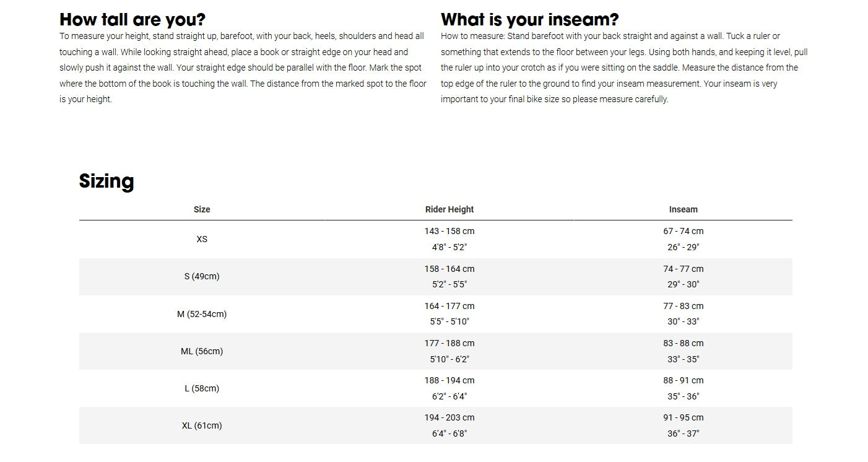Click the Sizing section heading
Viewport: 868px width, 462px height.
[106, 181]
